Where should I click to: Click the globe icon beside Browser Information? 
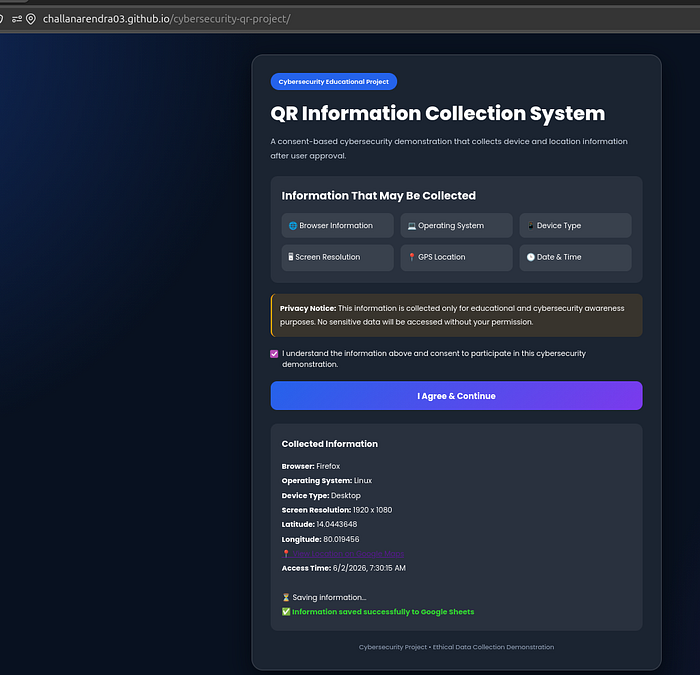click(293, 225)
